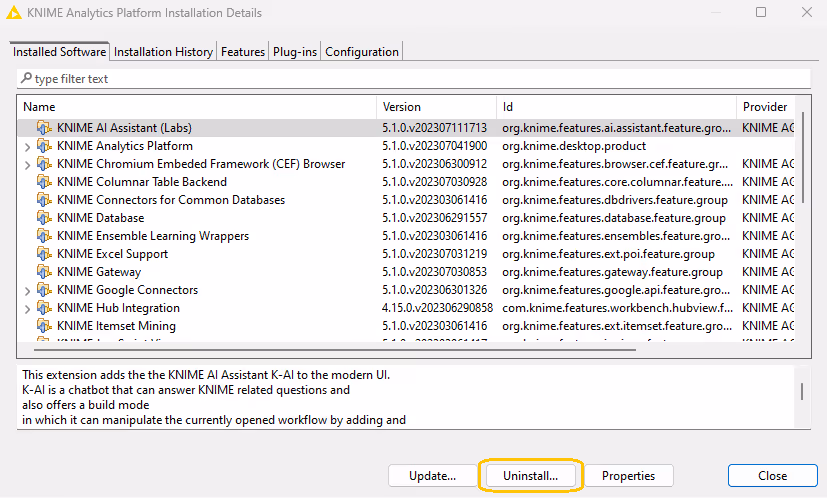Image resolution: width=827 pixels, height=498 pixels.
Task: Click the icon beside KNIME Chromium Embeded Framework
Action: [44, 164]
